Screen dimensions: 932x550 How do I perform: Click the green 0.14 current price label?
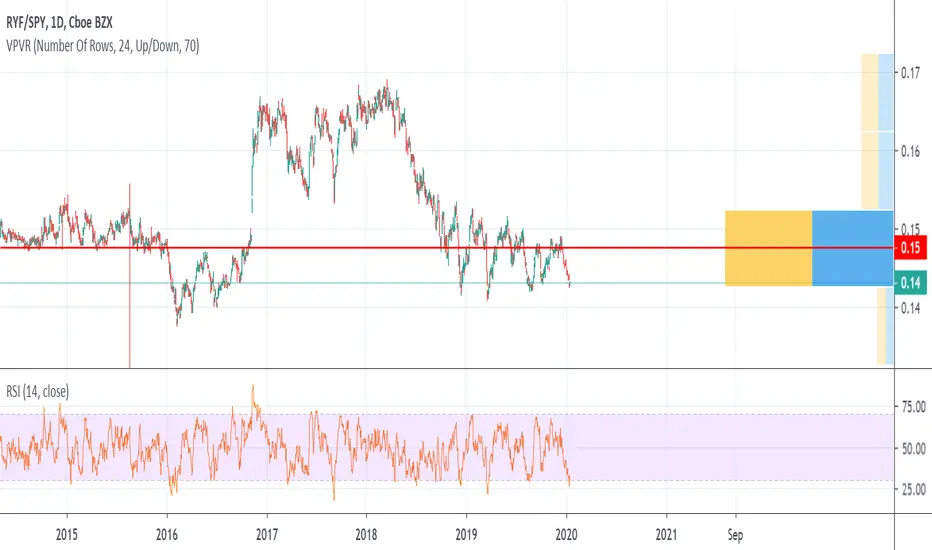tap(911, 282)
